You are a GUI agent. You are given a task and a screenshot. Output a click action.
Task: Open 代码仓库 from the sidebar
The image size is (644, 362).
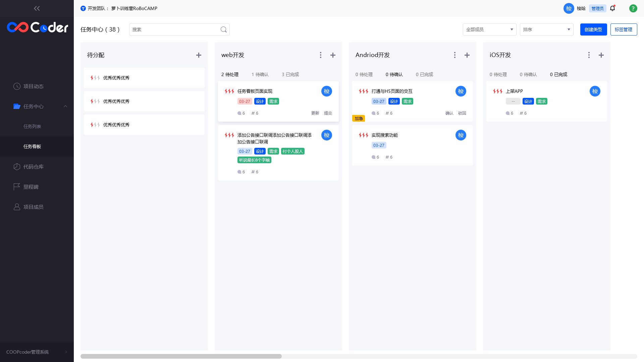click(33, 167)
